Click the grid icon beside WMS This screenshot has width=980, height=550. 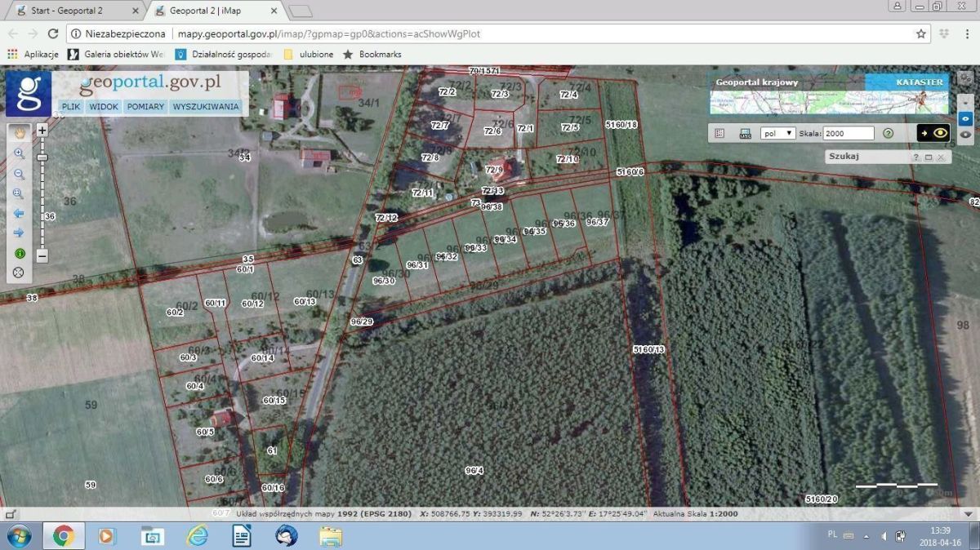(719, 133)
